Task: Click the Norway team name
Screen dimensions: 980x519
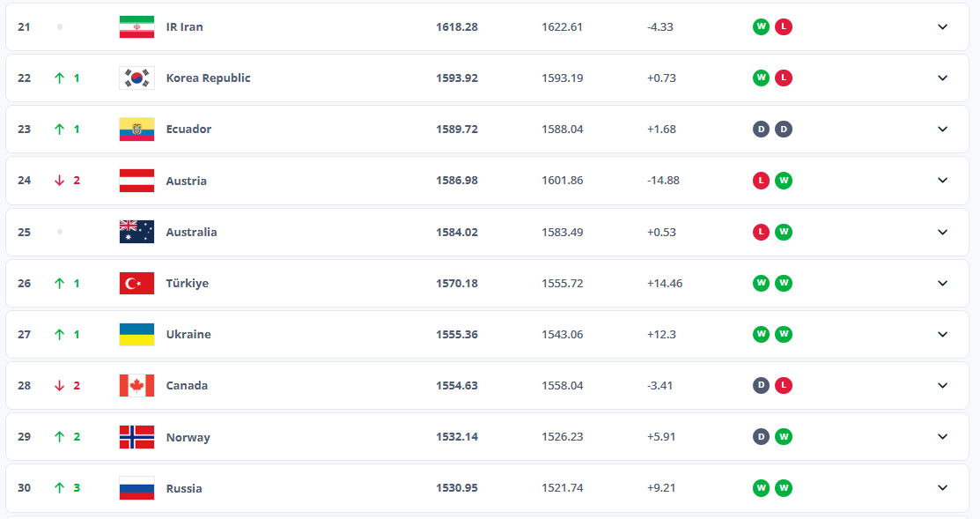Action: [x=188, y=437]
